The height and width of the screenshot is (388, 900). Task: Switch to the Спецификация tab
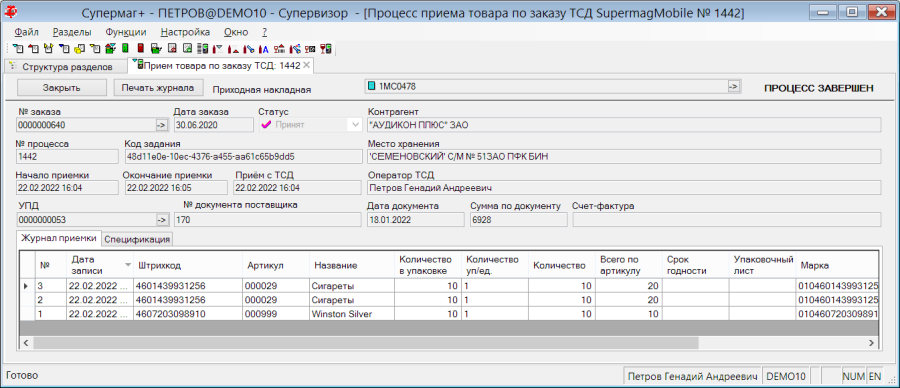(138, 239)
